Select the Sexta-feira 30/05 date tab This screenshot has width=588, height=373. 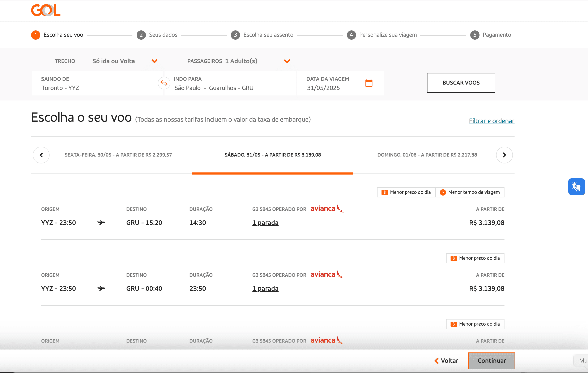pyautogui.click(x=118, y=155)
